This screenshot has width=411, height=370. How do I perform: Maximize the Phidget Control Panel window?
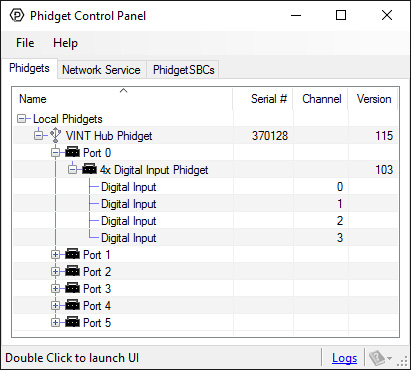341,15
